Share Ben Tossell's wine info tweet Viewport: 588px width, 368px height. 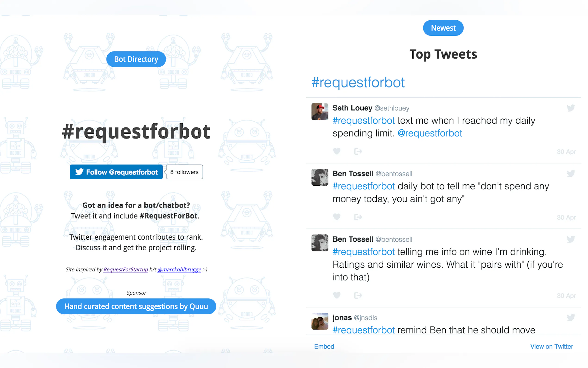pyautogui.click(x=358, y=295)
